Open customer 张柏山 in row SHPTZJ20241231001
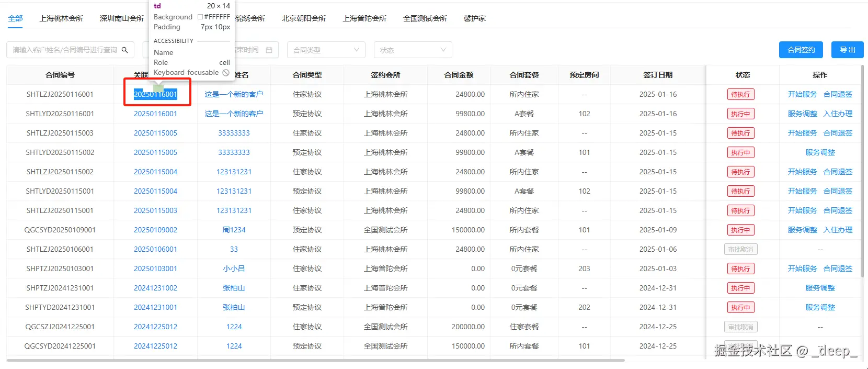This screenshot has height=369, width=868. pos(234,288)
